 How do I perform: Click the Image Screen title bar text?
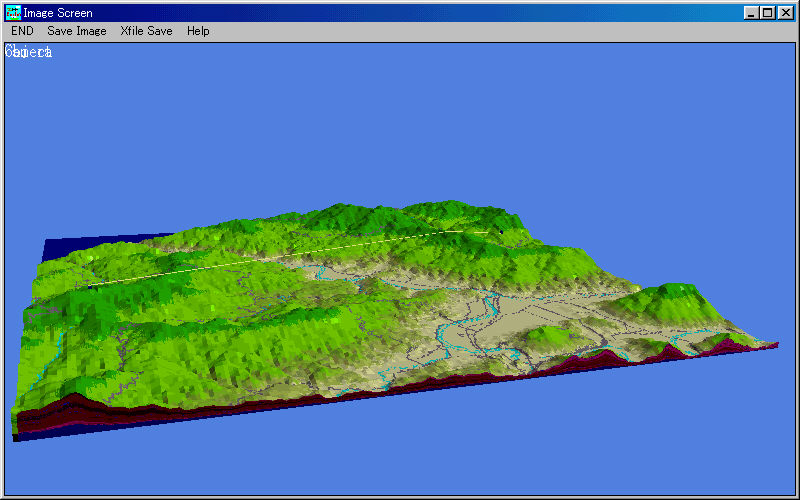tap(58, 13)
